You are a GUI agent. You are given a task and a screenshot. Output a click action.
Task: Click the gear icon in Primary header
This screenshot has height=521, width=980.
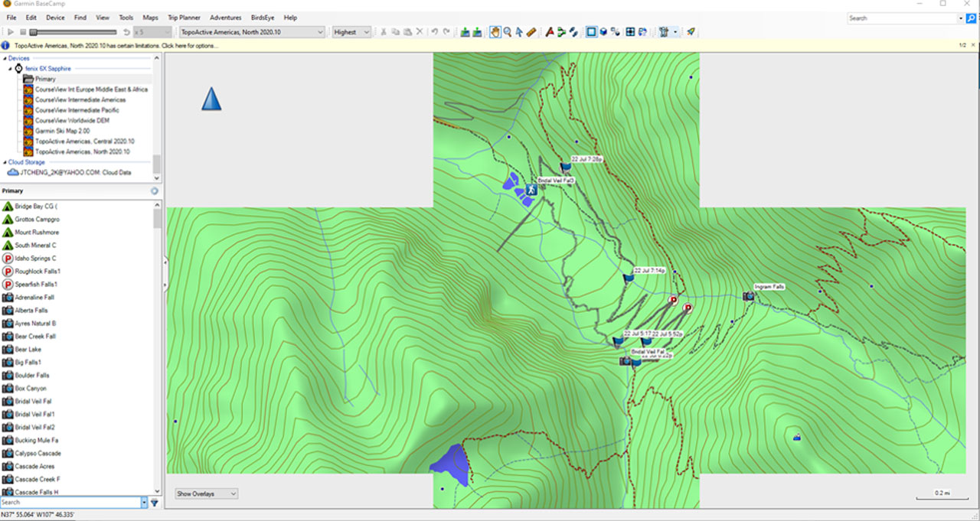point(154,191)
